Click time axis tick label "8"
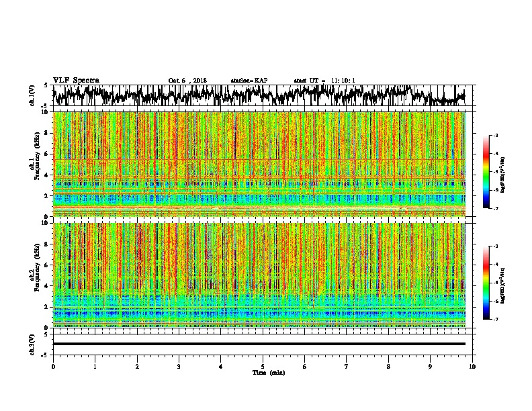 388,367
